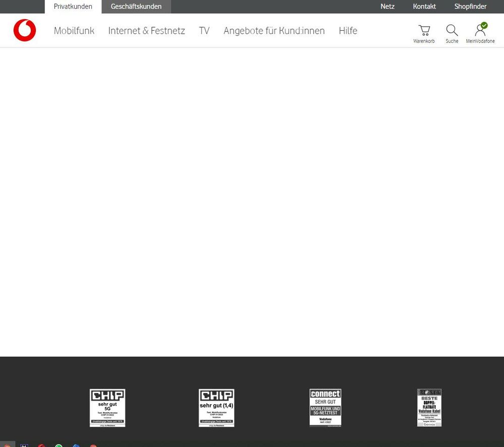Open the Angebote für Kund:innen menu
The height and width of the screenshot is (447, 504).
(x=274, y=31)
